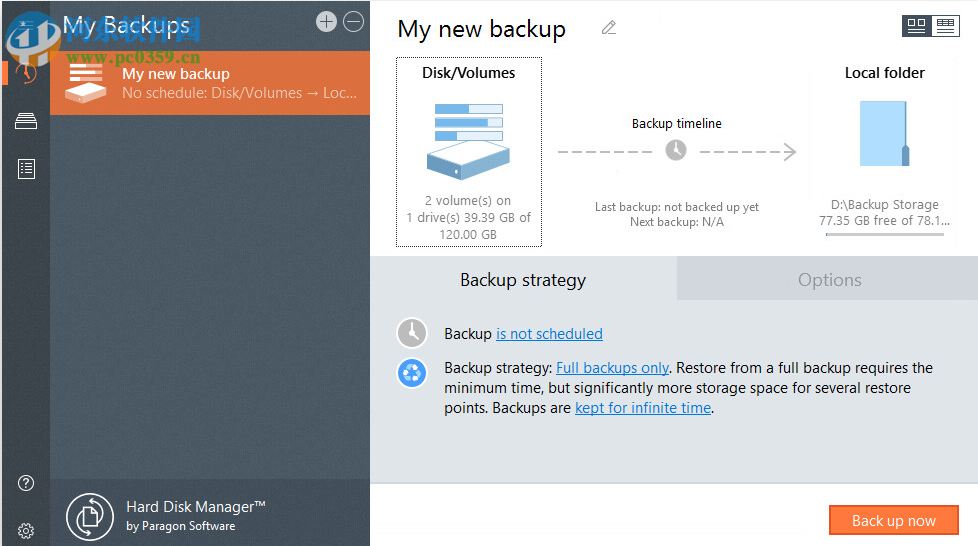Rename backup using the pencil icon

609,28
